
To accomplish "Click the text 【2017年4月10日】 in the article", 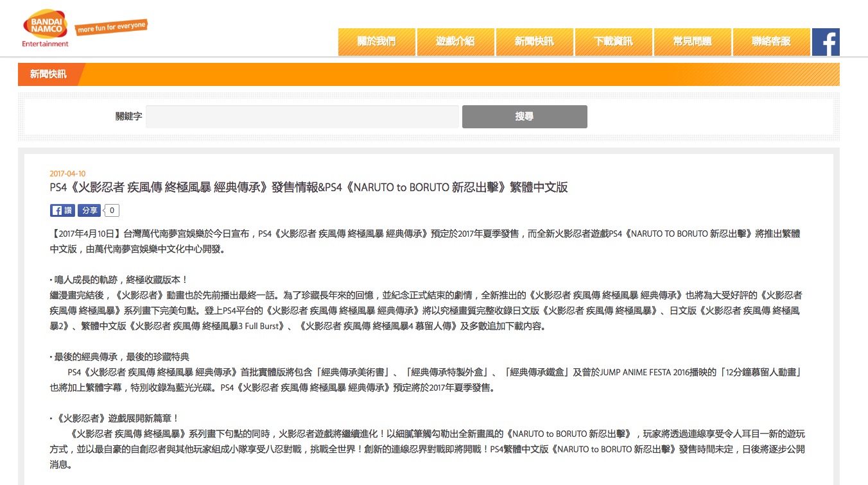I will point(85,234).
